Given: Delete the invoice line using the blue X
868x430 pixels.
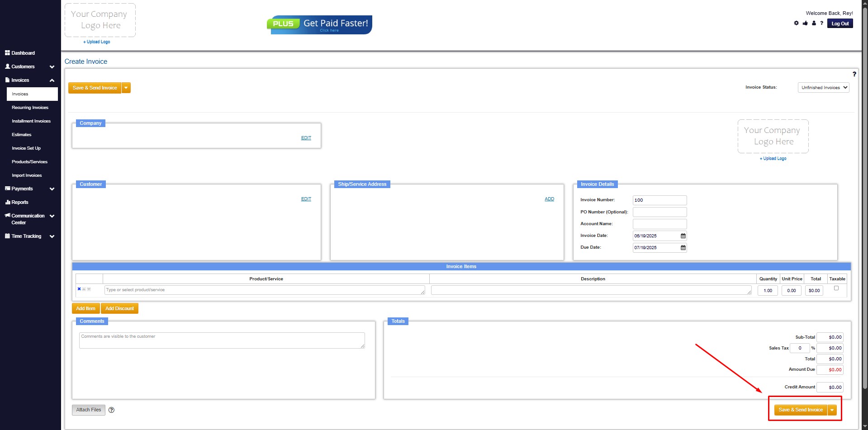Looking at the screenshot, I should (x=79, y=288).
